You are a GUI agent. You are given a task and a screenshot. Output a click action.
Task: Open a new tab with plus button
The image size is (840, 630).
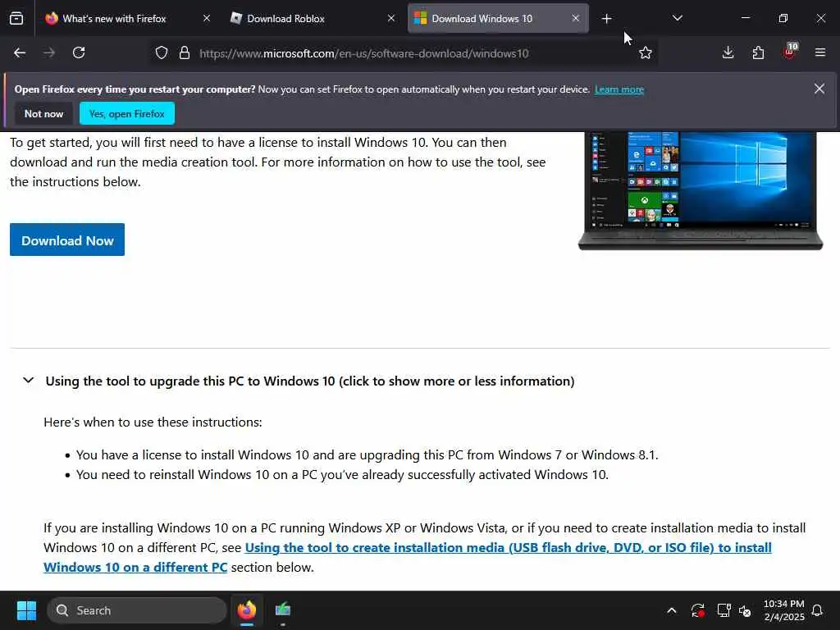(606, 19)
